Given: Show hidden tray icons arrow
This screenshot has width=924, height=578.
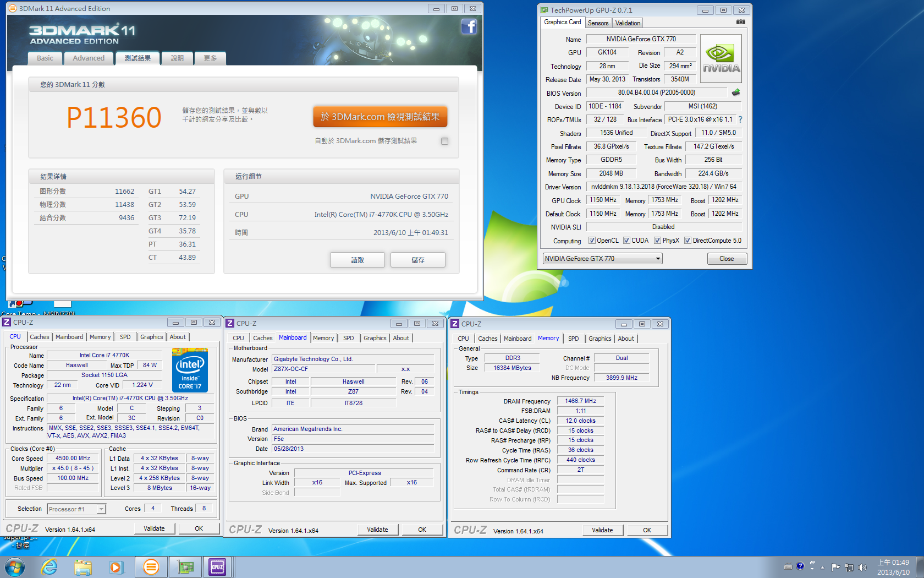Looking at the screenshot, I should coord(823,567).
